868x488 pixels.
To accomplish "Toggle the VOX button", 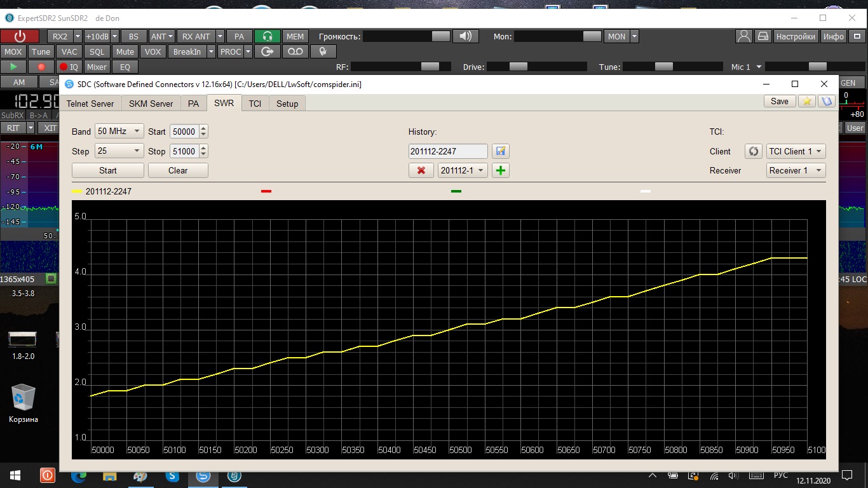I will coord(153,51).
